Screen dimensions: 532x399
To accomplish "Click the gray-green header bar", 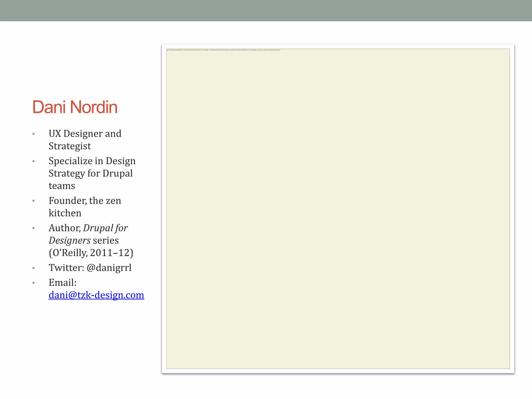I will [266, 10].
